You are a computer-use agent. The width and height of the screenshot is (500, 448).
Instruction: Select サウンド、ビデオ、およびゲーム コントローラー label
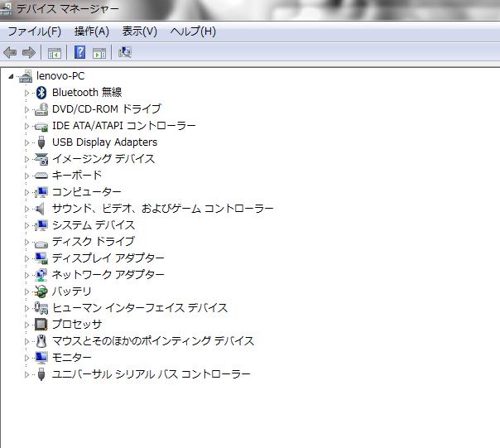point(162,209)
